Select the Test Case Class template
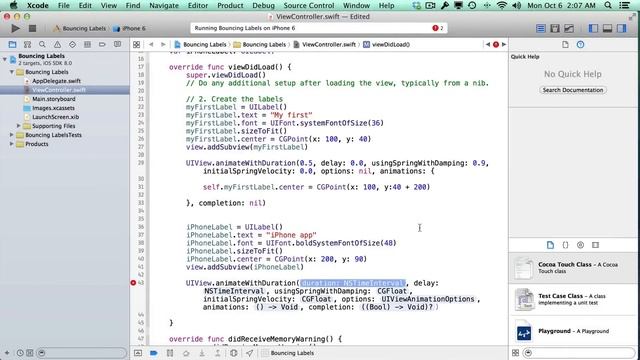Viewport: 640px width, 360px height. coord(574,299)
